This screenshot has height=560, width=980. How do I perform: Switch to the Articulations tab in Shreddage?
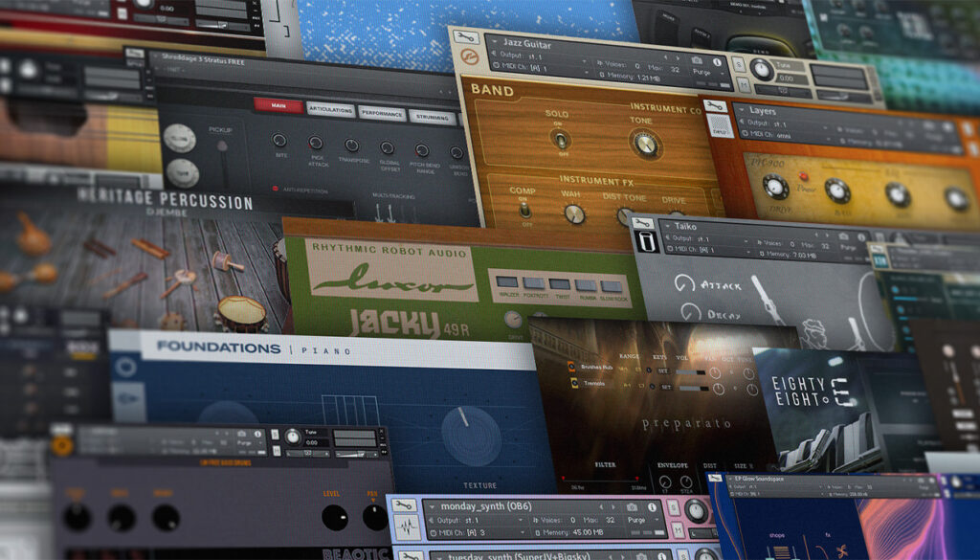click(x=330, y=110)
